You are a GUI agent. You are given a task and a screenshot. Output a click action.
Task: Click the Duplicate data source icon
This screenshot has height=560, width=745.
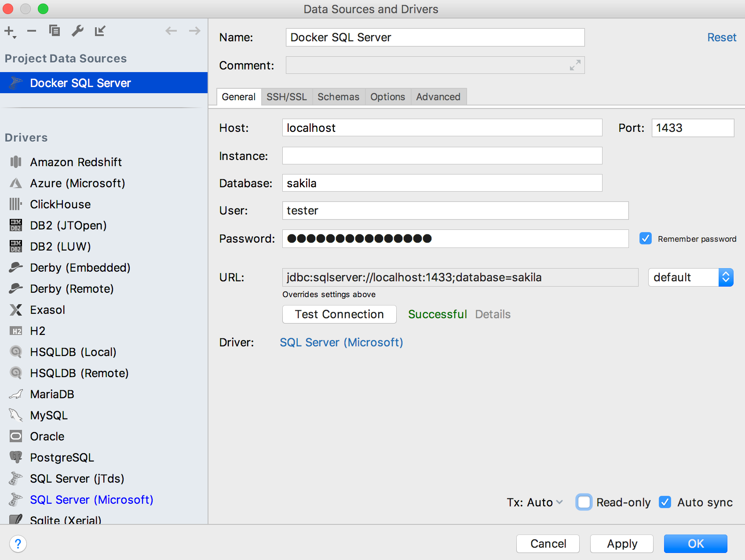click(x=55, y=31)
